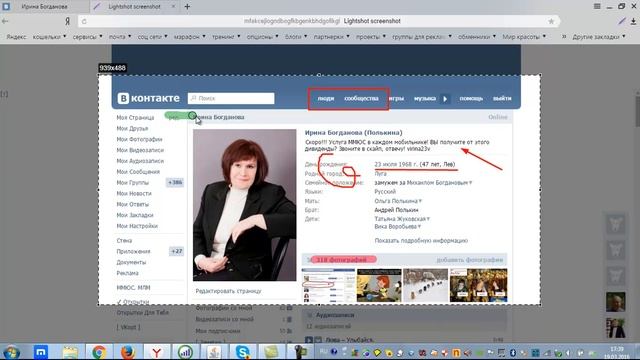Open the Другие закладки dropdown

coord(599,37)
